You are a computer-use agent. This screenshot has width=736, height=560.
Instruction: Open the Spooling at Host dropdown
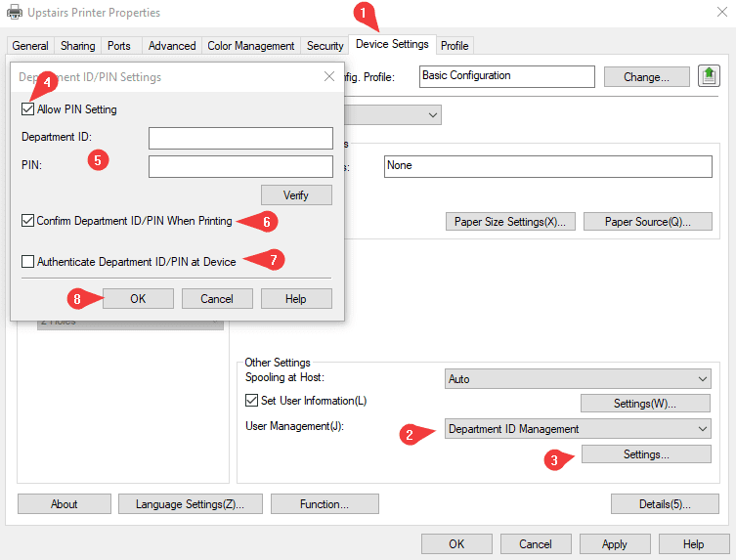(578, 377)
